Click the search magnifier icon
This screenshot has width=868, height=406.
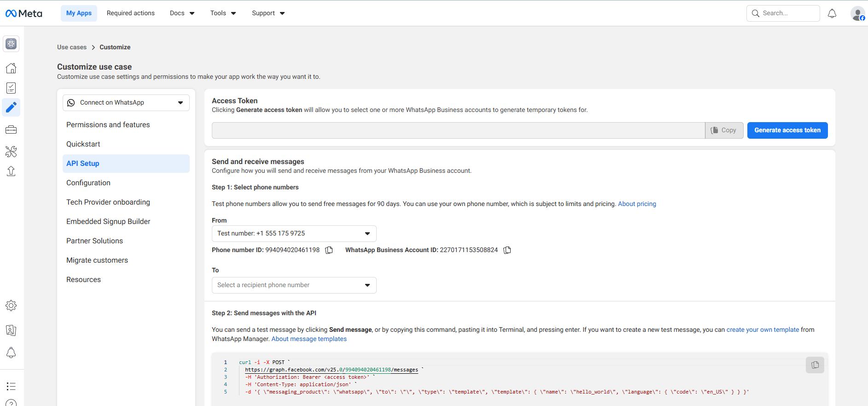point(756,13)
